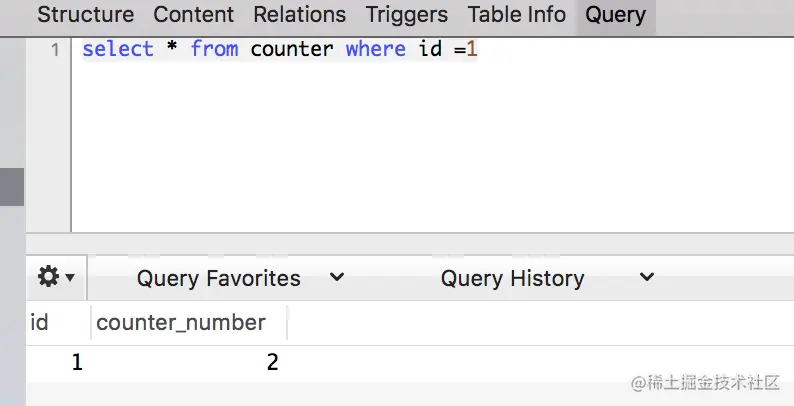
Task: Click the Query History chevron
Action: point(647,277)
